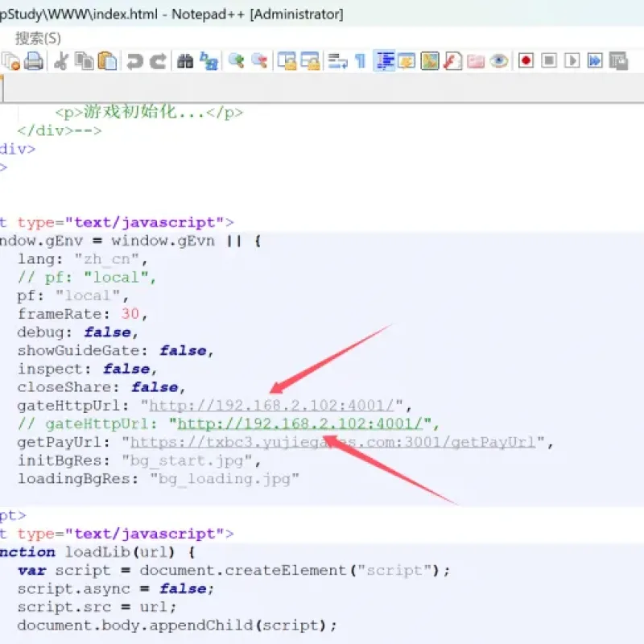644x644 pixels.
Task: Click the active gateHttpUrl link 192.168.2.102:4001
Action: tap(271, 406)
